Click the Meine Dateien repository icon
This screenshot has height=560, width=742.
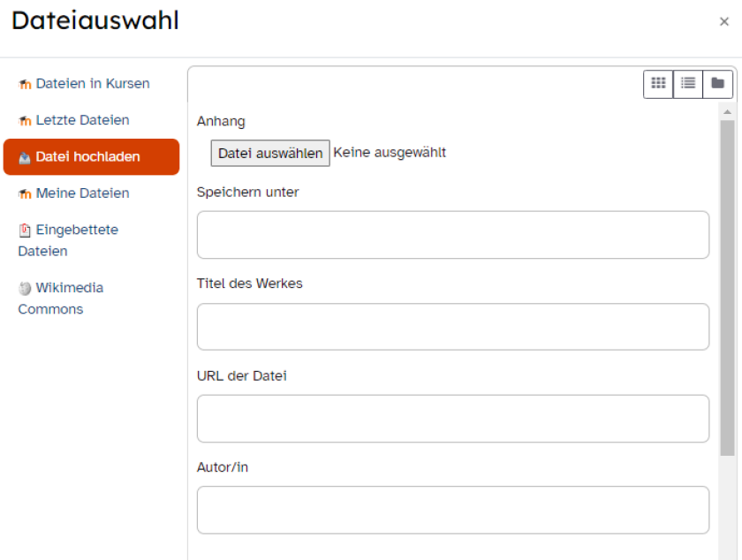tap(25, 194)
